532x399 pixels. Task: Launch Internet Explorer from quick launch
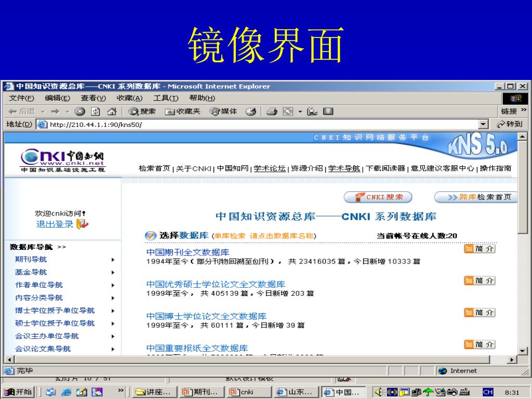[66, 392]
